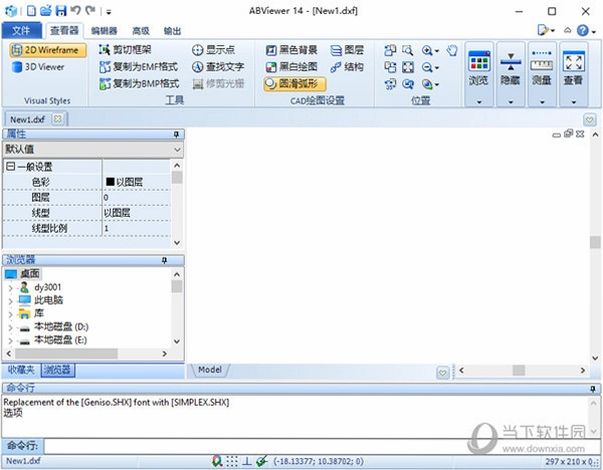Click the 命令行 command input field
Viewport: 603px width, 470px height.
(321, 447)
